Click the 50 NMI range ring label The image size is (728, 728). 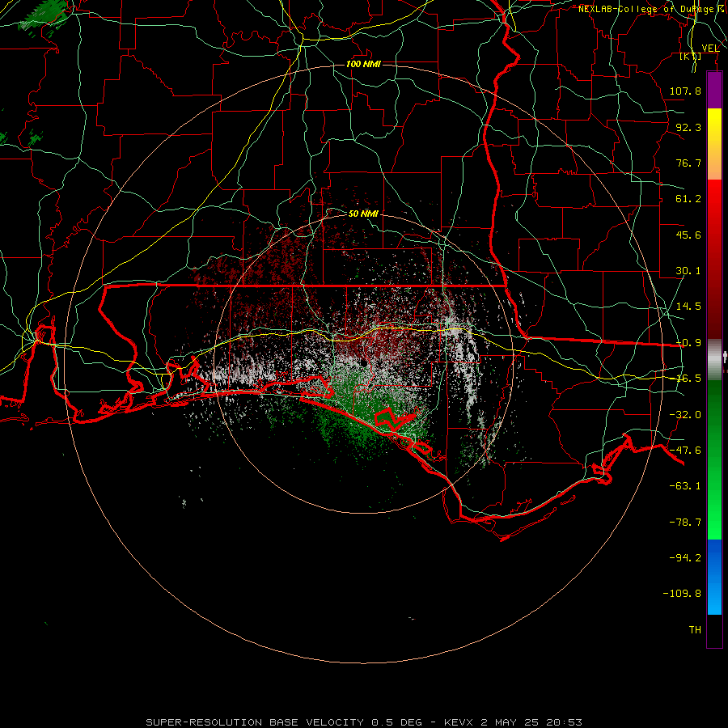coord(363,214)
